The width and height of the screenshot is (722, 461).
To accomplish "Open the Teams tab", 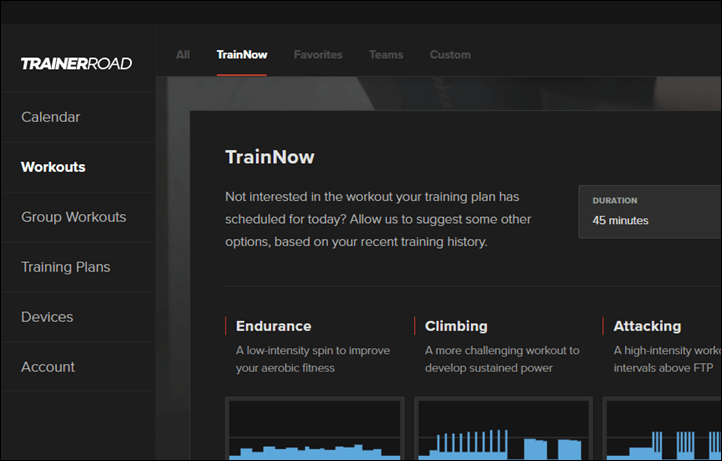I will 386,54.
